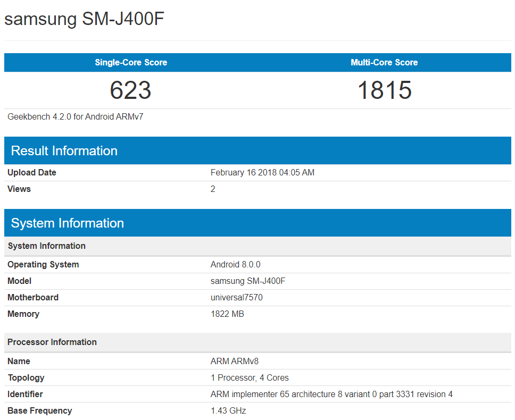Viewport: 515px width, 420px height.
Task: Click the Views count value 2
Action: pos(212,189)
